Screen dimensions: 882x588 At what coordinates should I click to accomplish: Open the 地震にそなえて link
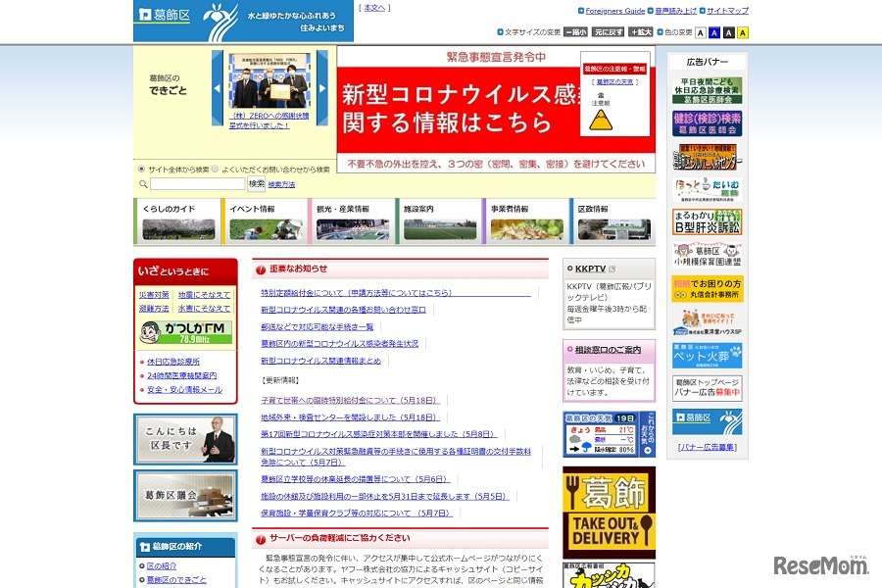coord(204,295)
